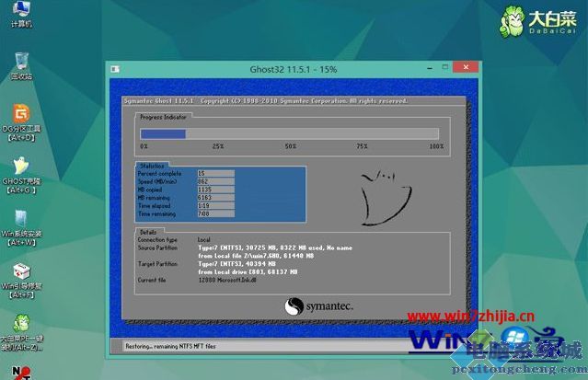Click the 50% mark on progress scale

290,146
